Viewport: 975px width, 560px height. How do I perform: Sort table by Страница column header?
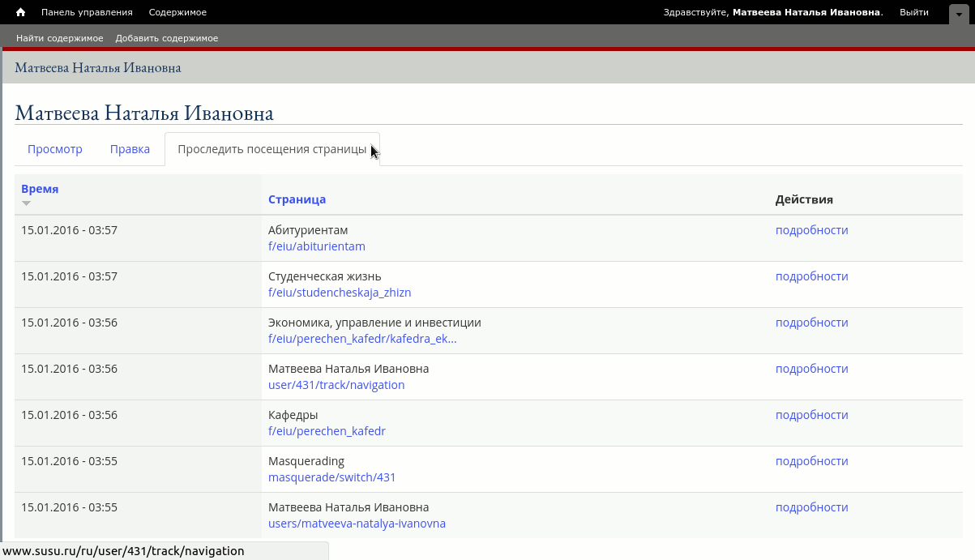(x=297, y=199)
